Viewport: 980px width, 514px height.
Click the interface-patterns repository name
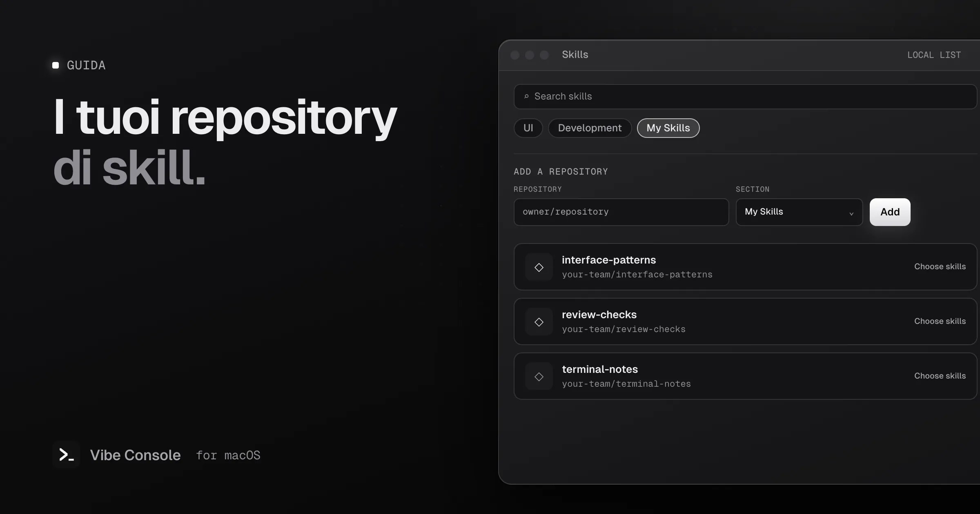(609, 260)
